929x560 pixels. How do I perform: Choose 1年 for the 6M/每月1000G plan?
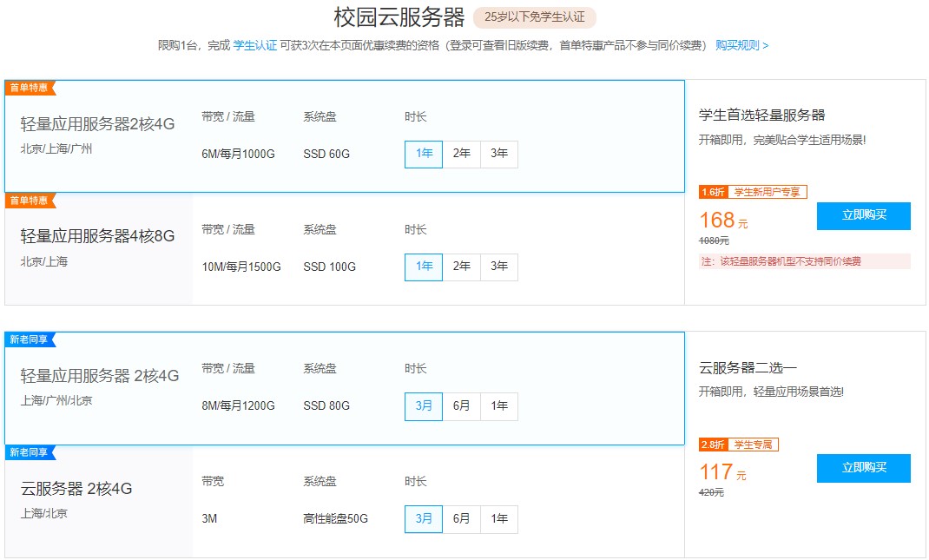click(x=424, y=154)
